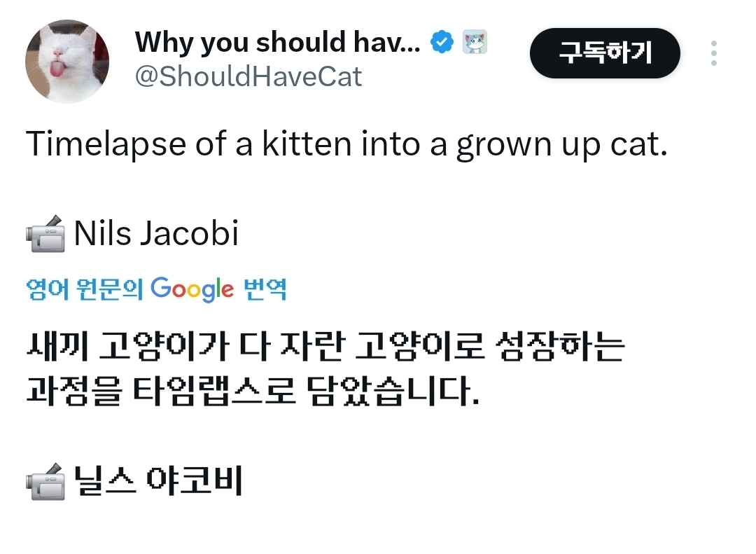Click the camera emoji beside Nils Jacobi

pyautogui.click(x=46, y=235)
